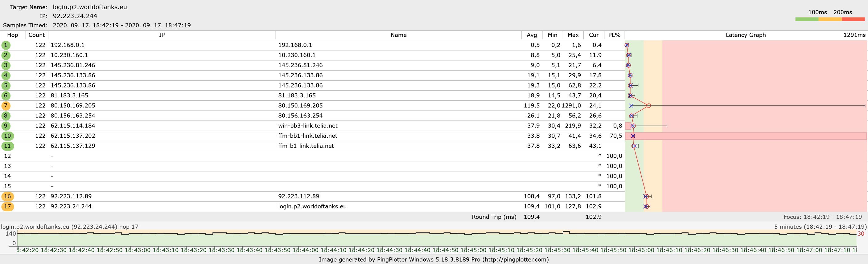The width and height of the screenshot is (868, 264).
Task: Click the Avg column header
Action: [x=532, y=35]
